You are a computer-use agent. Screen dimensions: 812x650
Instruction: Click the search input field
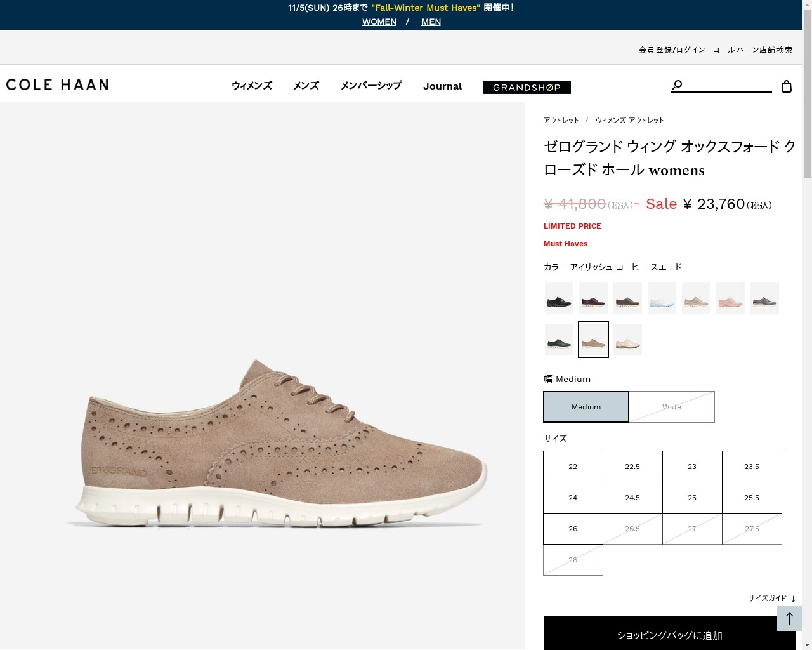tap(728, 85)
